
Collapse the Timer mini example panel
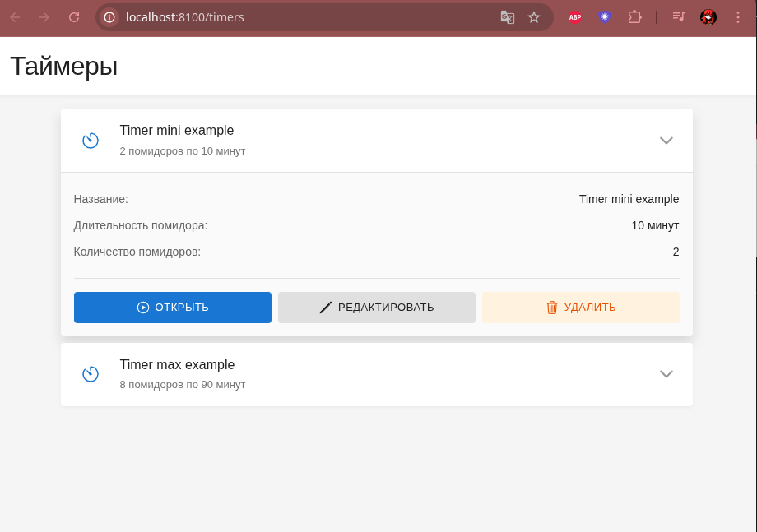666,141
